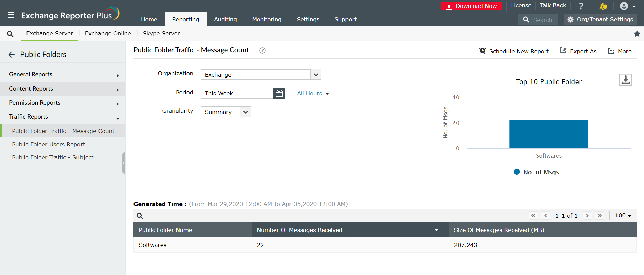Viewport: 644px width, 275px height.
Task: Click the Softwares bar in the chart
Action: pos(549,134)
